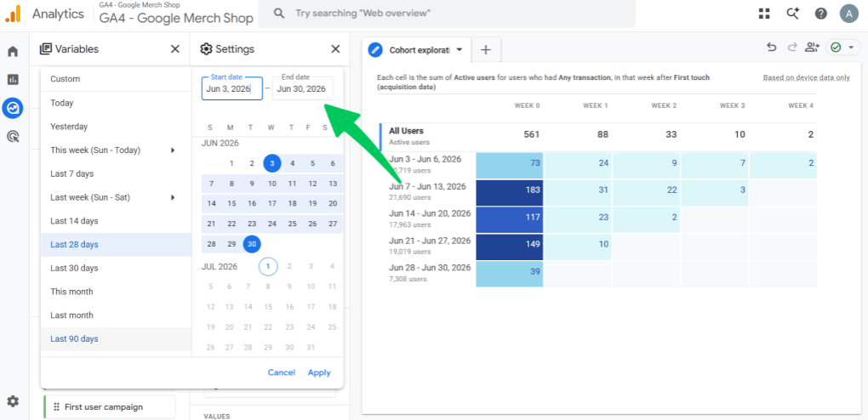Screen dimensions: 868x420
Task: Pick June 30 in the calendar
Action: (252, 244)
